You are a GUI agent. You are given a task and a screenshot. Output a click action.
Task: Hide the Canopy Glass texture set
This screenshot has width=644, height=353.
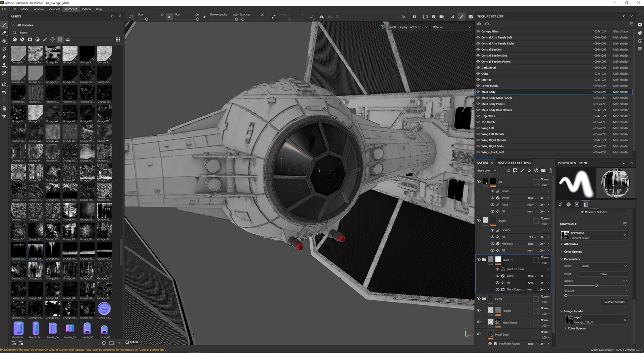478,31
